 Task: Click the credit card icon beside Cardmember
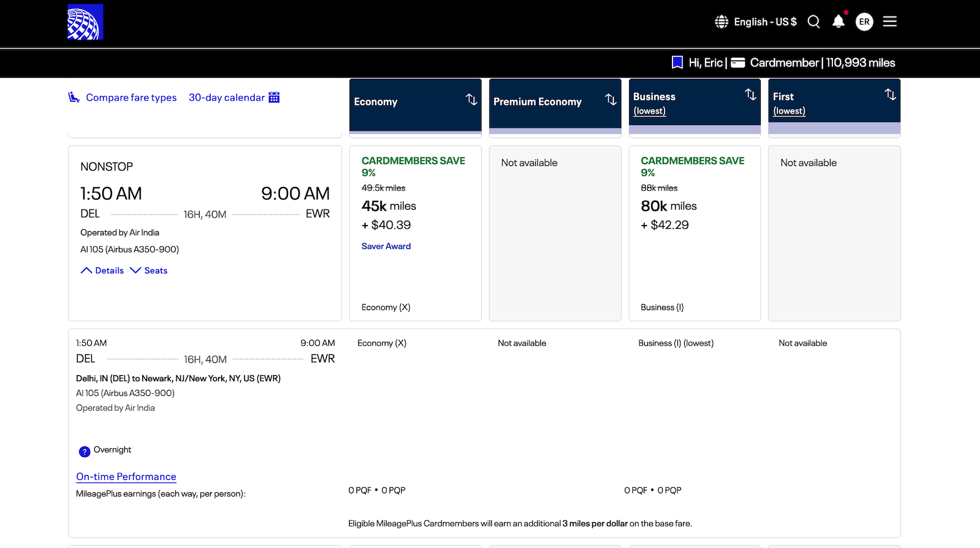click(738, 63)
